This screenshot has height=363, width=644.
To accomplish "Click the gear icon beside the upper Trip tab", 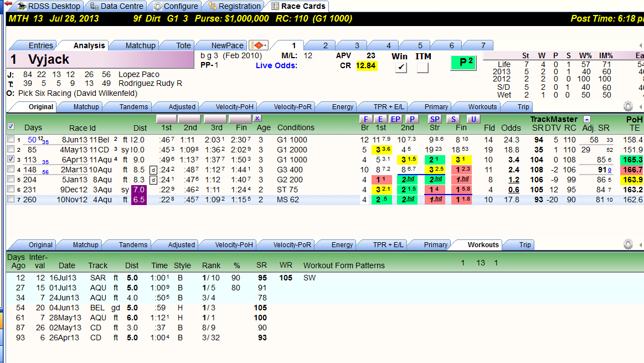I will [x=628, y=106].
